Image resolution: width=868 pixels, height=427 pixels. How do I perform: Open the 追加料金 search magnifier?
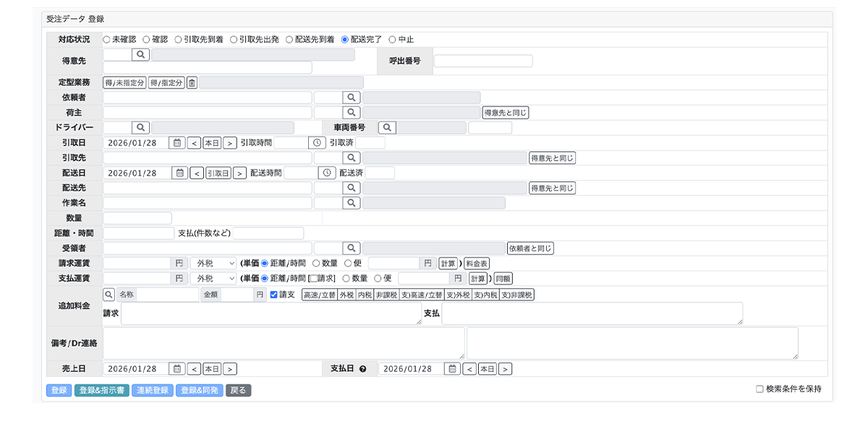(109, 295)
